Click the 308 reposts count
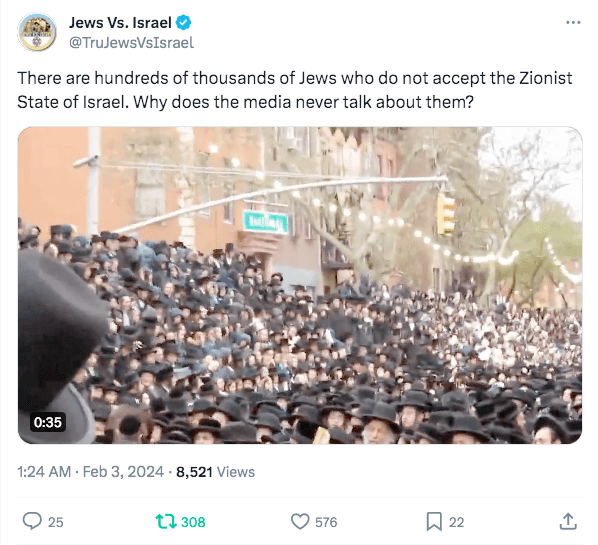The width and height of the screenshot is (598, 545). click(x=193, y=522)
